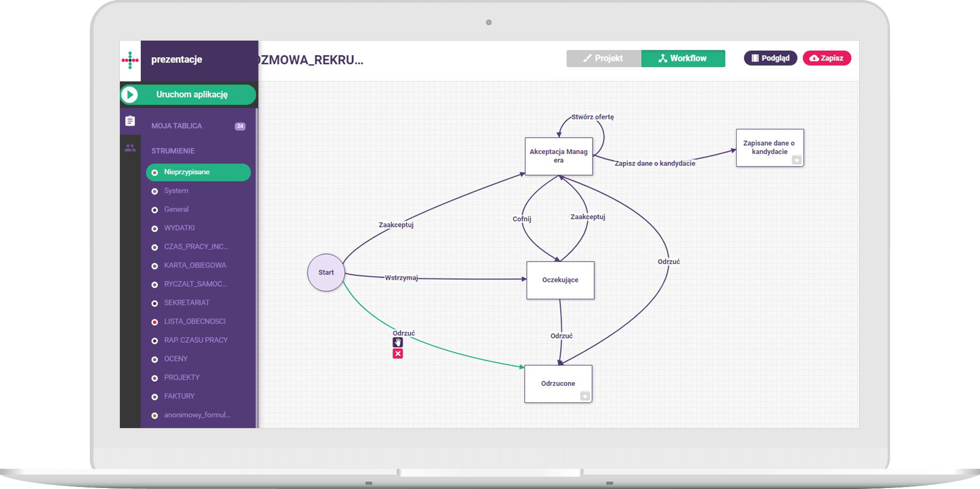Click the corner icon in Zapisane dane node

pyautogui.click(x=796, y=160)
